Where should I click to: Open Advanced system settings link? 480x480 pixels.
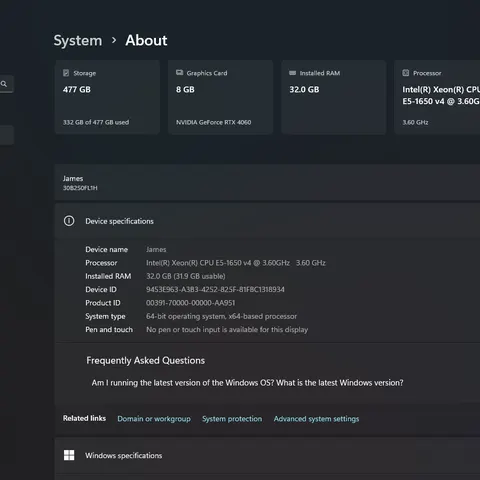pos(316,419)
